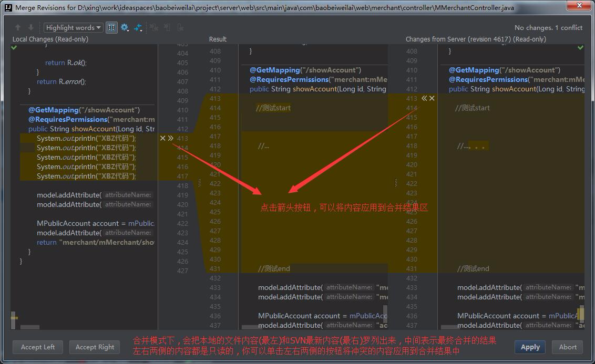Click the previous difference up arrow
The width and height of the screenshot is (595, 364).
pos(17,27)
